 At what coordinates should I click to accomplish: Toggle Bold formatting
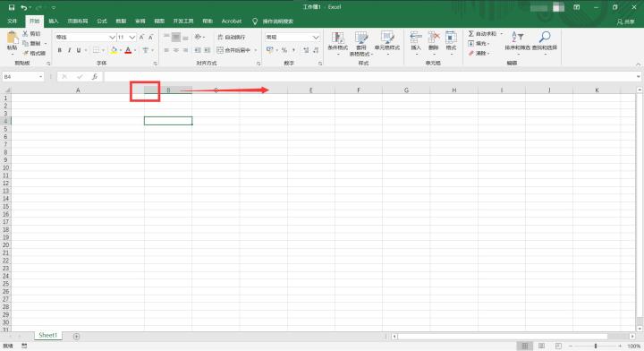coord(60,50)
